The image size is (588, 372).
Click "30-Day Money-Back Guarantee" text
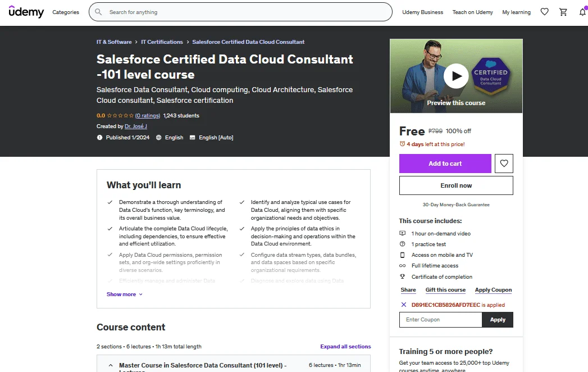pos(456,205)
